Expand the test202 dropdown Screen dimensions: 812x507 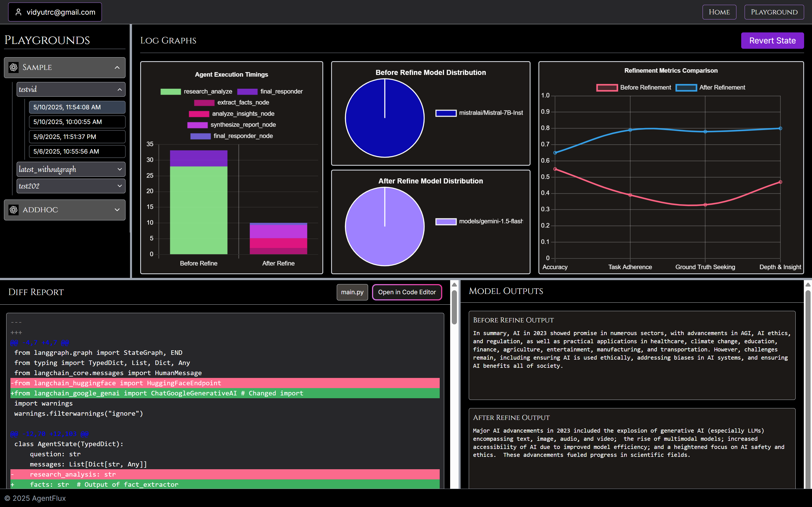[120, 186]
